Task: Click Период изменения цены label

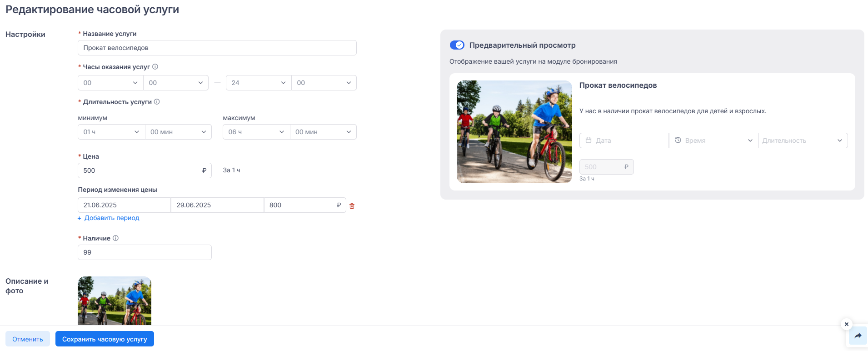Action: click(x=117, y=190)
